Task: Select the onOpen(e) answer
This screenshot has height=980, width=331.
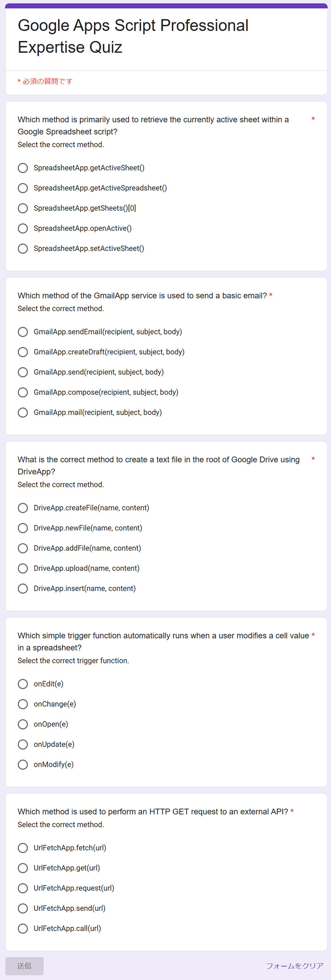Action: coord(23,724)
